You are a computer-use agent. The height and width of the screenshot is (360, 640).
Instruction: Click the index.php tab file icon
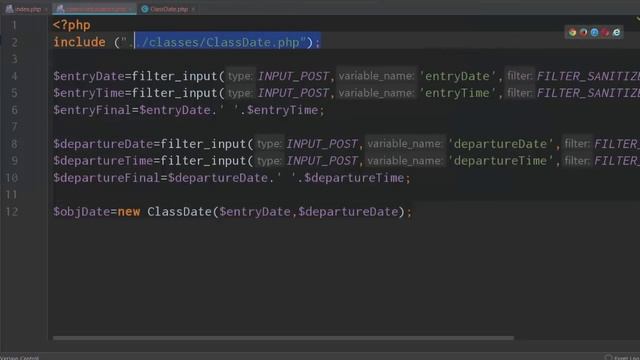(9, 9)
